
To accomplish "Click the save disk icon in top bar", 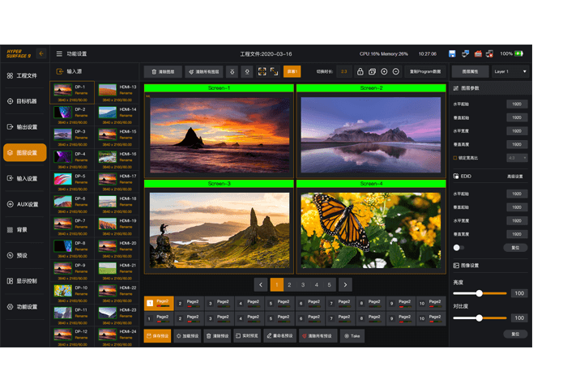I will point(452,53).
